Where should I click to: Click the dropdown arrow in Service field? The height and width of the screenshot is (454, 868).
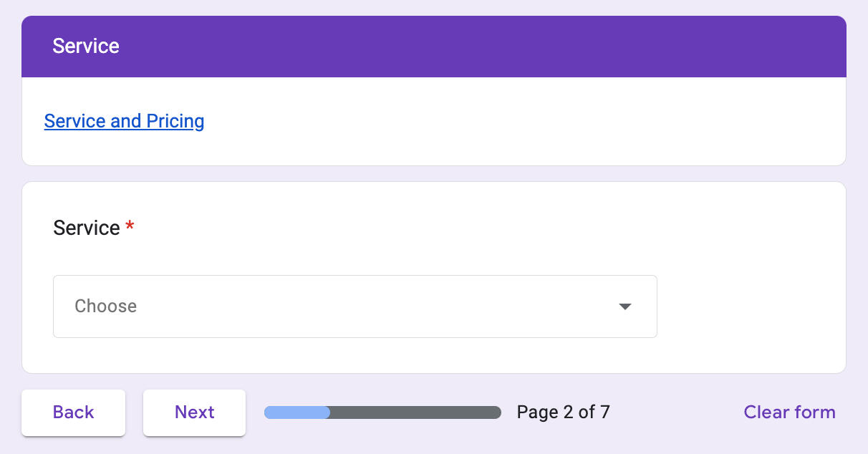(625, 306)
